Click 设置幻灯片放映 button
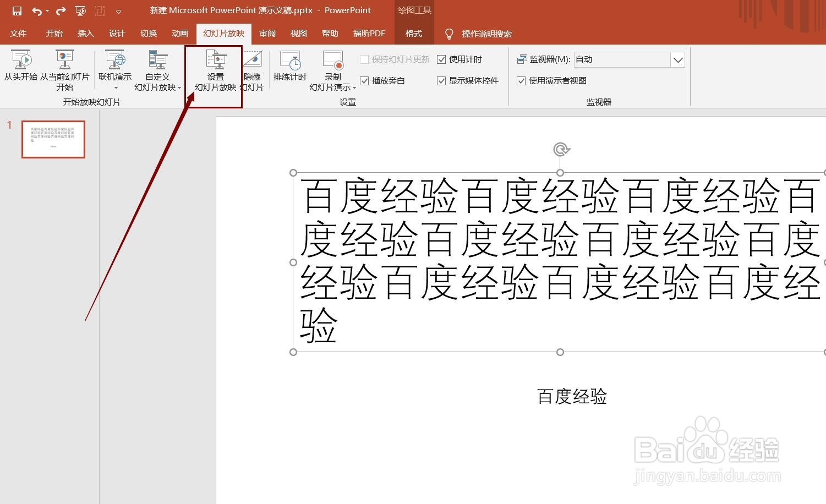 pos(215,70)
